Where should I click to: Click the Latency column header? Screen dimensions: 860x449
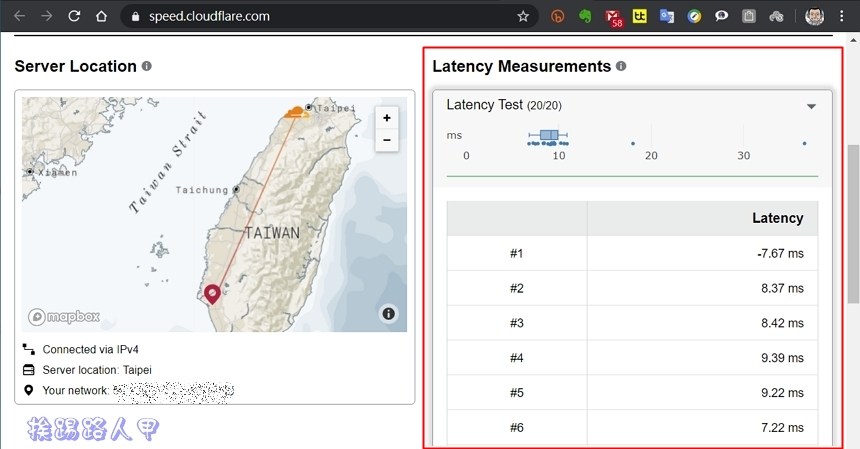coord(777,218)
